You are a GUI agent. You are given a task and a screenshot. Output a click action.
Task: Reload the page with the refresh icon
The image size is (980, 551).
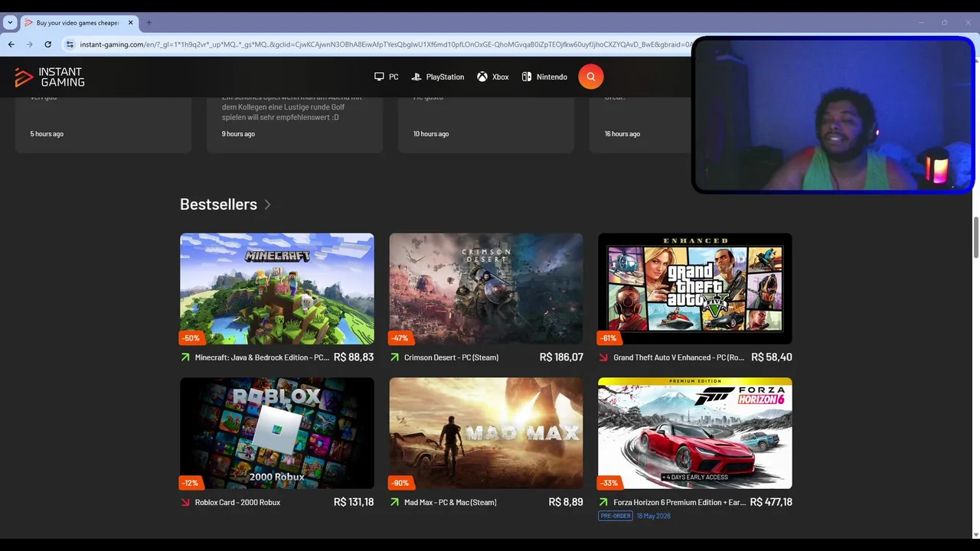pos(47,44)
